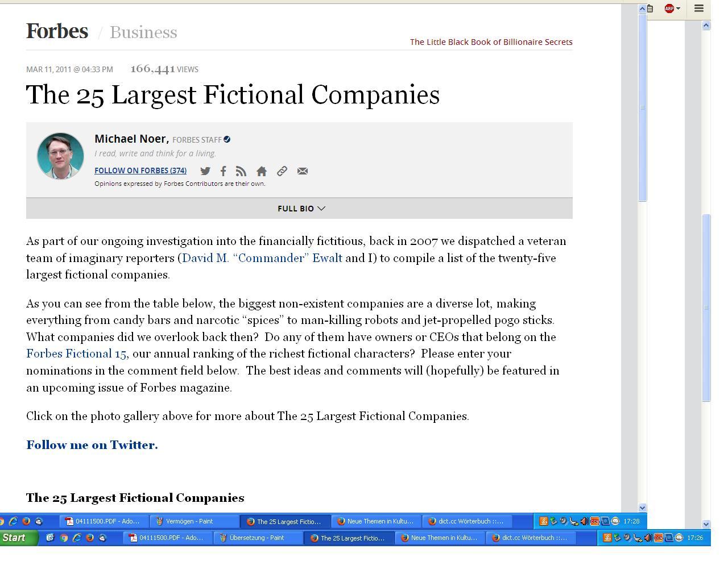The height and width of the screenshot is (582, 728).
Task: Click the Opinions expressed by Forbes Contributors text
Action: click(x=180, y=184)
